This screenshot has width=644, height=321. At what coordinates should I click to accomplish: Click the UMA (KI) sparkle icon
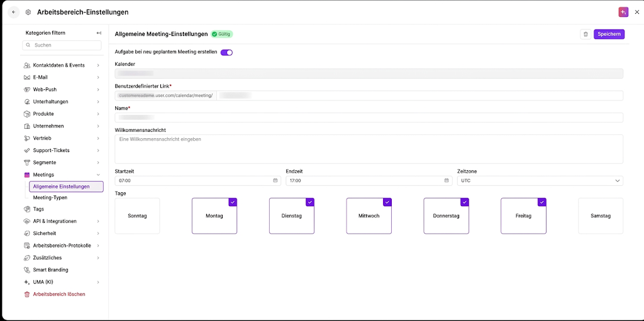point(27,282)
